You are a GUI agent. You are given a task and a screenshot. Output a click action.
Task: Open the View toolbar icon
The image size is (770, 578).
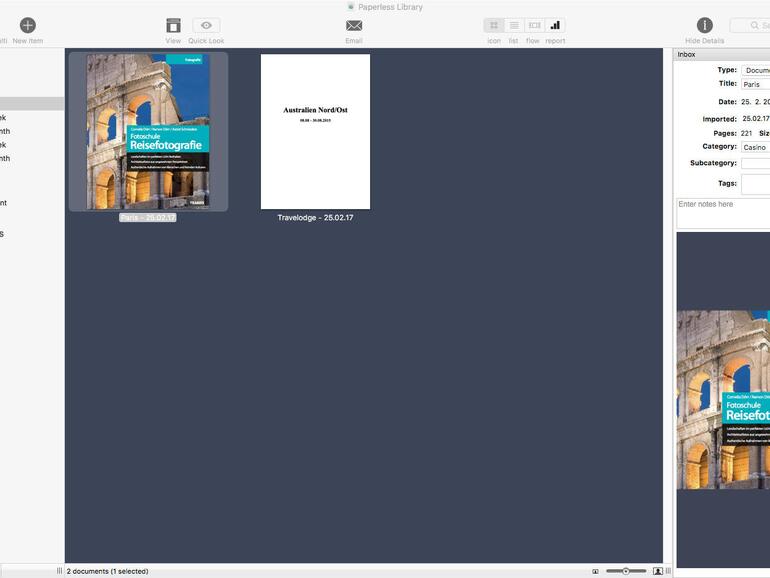(173, 25)
